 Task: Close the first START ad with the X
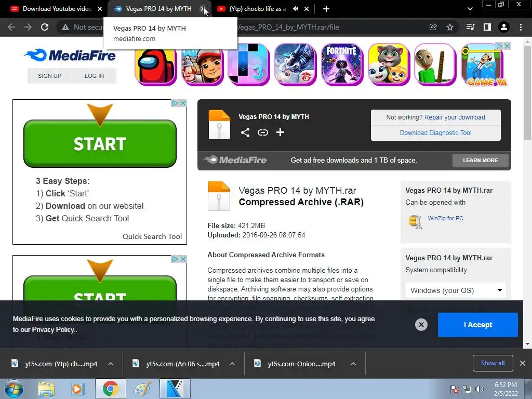(x=183, y=103)
